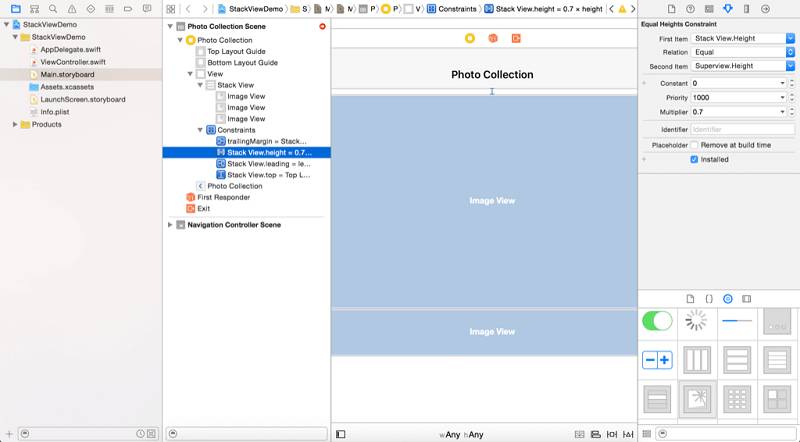Open the Project navigator folder icon
This screenshot has width=800, height=442.
[x=16, y=9]
